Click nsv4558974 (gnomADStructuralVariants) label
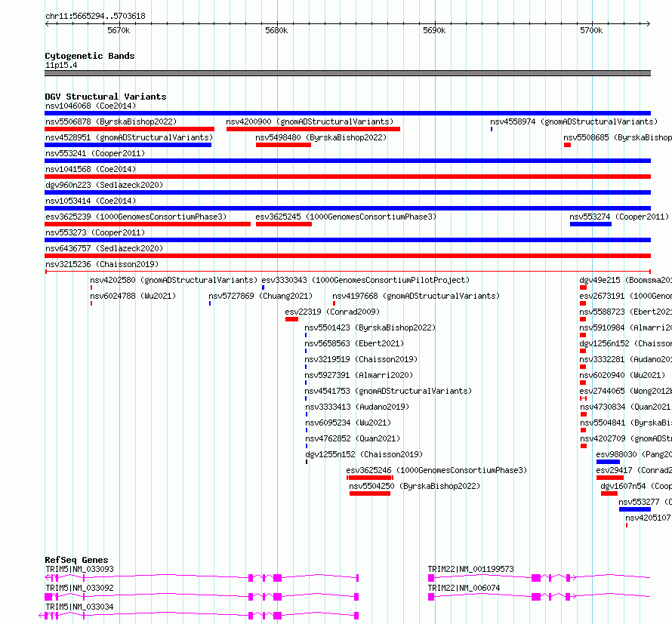 [x=574, y=121]
